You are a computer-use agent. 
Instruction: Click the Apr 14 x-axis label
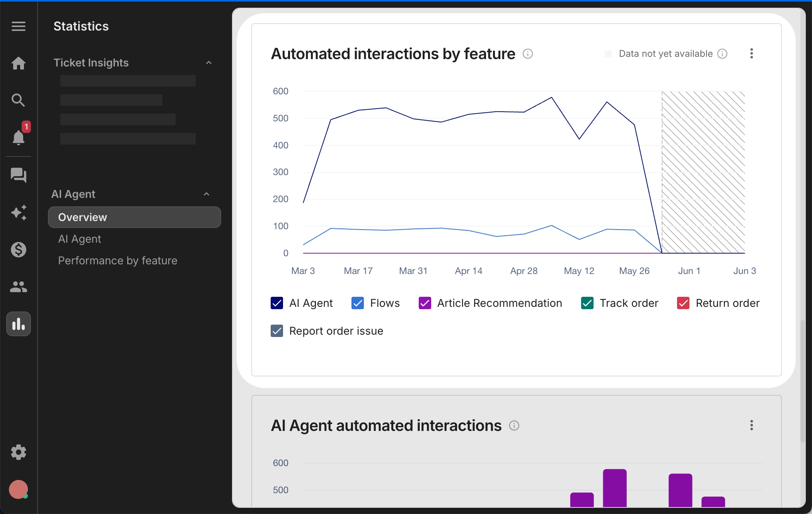point(469,271)
